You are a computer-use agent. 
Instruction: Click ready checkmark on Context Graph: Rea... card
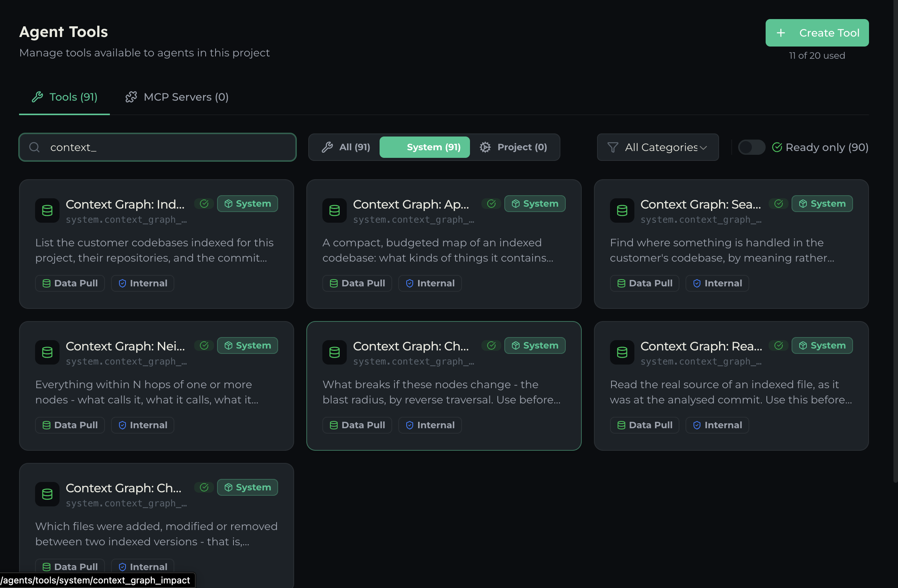(779, 345)
